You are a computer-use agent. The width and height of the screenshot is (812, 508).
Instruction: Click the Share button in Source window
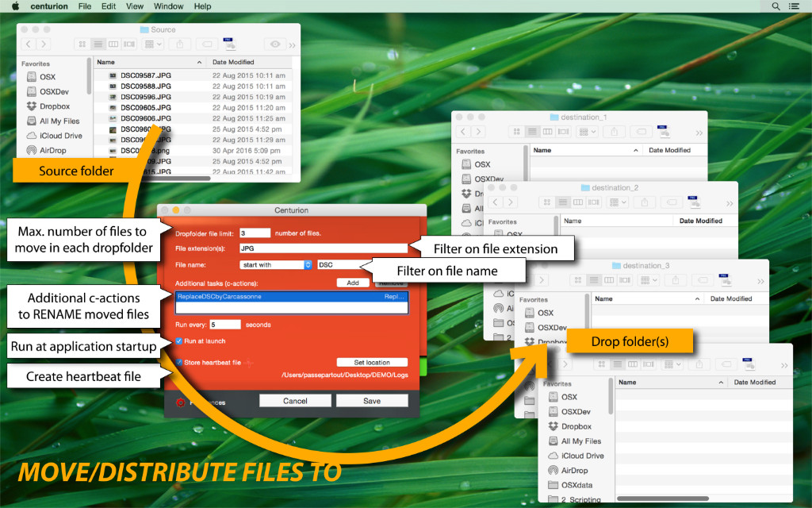tap(180, 44)
